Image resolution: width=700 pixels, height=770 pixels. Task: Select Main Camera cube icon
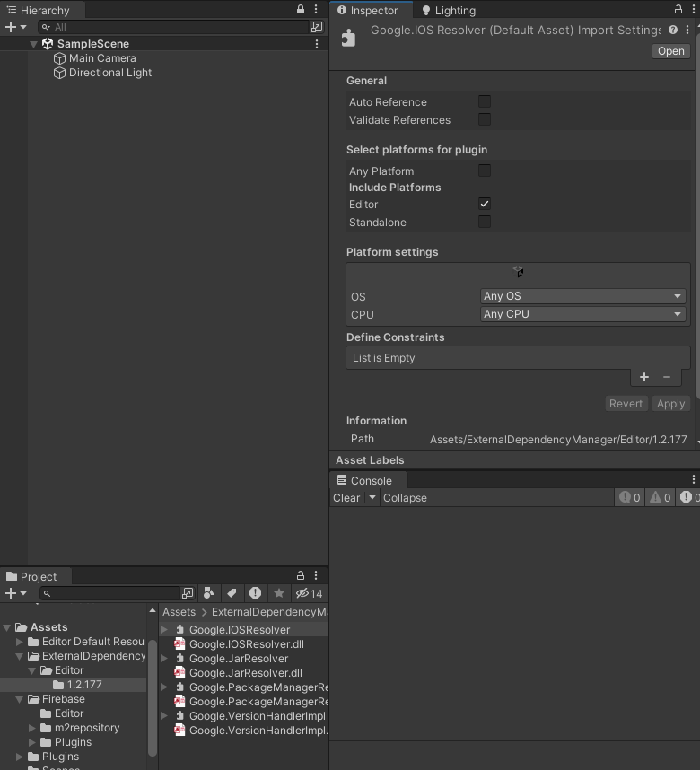point(59,58)
